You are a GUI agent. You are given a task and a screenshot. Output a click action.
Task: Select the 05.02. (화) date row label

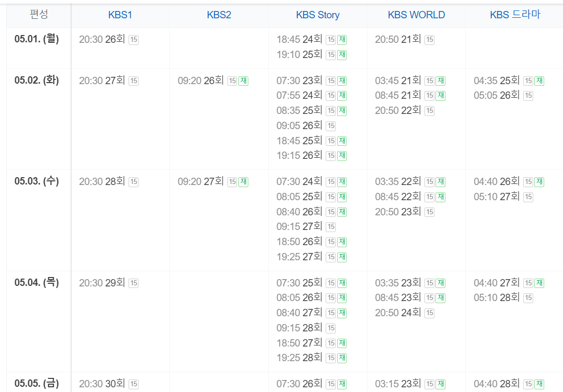click(37, 80)
